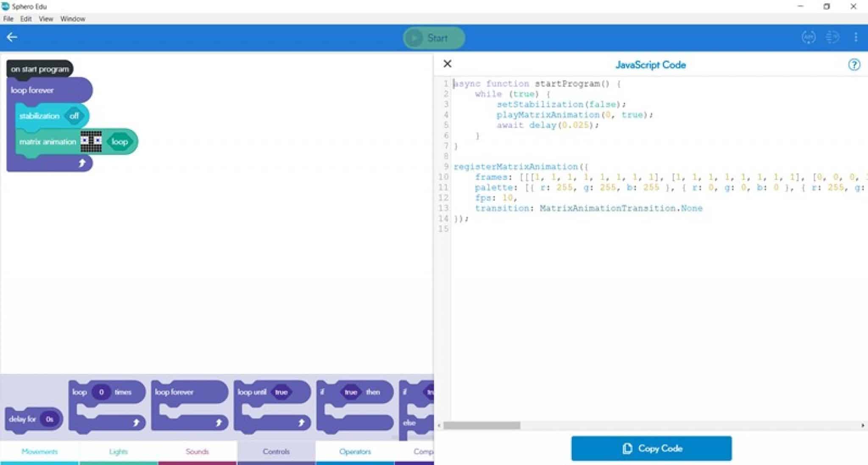The height and width of the screenshot is (465, 868).
Task: Select the Operators category tab
Action: click(x=355, y=451)
